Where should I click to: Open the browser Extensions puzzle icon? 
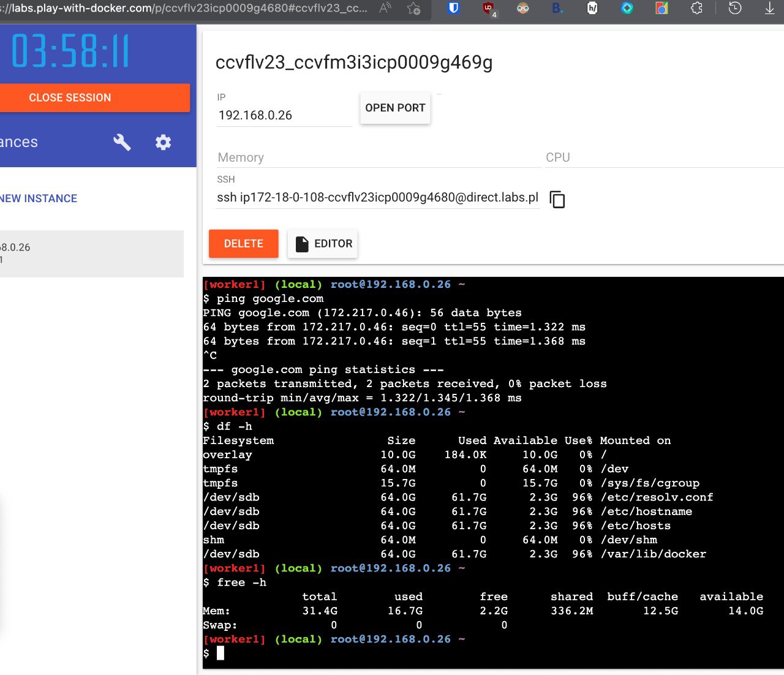[x=696, y=9]
